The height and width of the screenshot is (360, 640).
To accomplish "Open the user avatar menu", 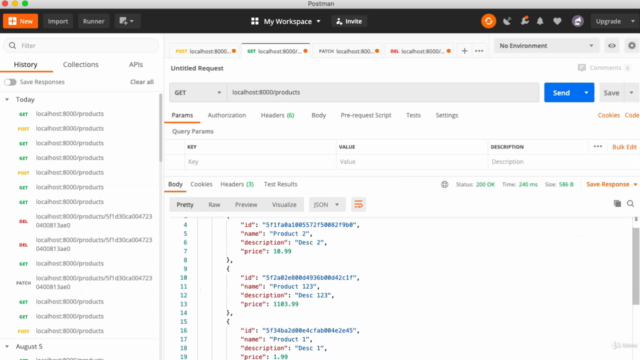I will 578,21.
